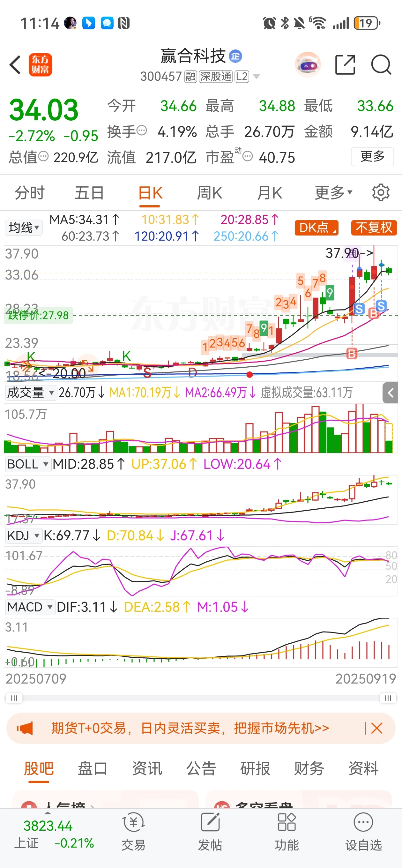Tap the 设自选 more icon
This screenshot has width=402, height=868.
click(x=363, y=822)
